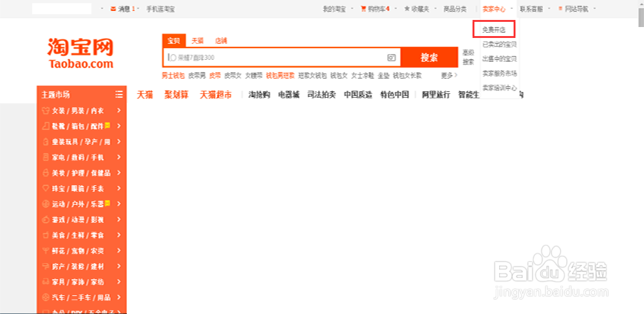Open messages via the envelope icon

pyautogui.click(x=113, y=8)
